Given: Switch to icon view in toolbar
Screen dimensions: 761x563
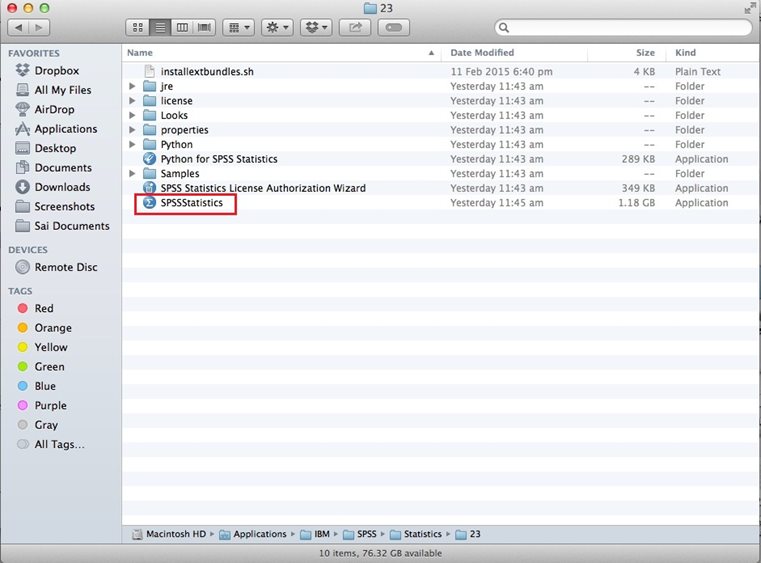Looking at the screenshot, I should [x=137, y=27].
